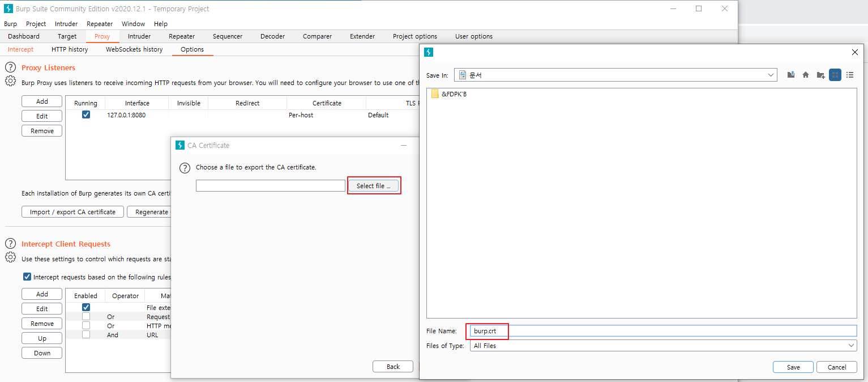This screenshot has height=382, width=868.
Task: Open the Intruder menu in menu bar
Action: (x=66, y=24)
